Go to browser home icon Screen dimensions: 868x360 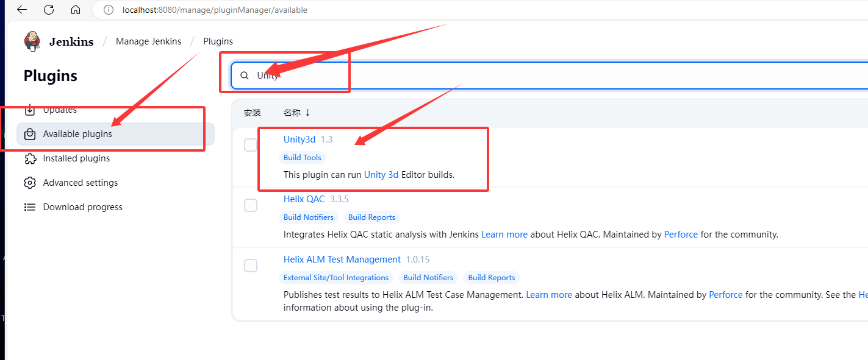click(76, 10)
